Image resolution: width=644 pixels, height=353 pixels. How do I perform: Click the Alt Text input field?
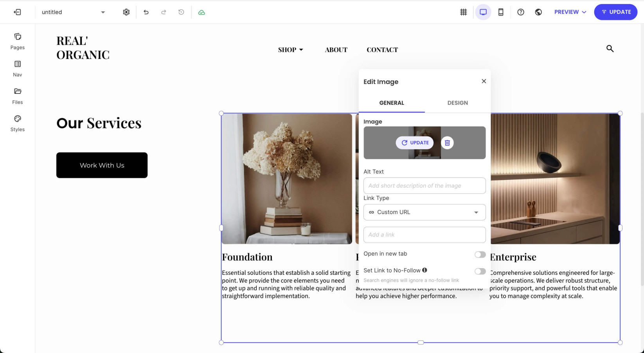coord(425,186)
